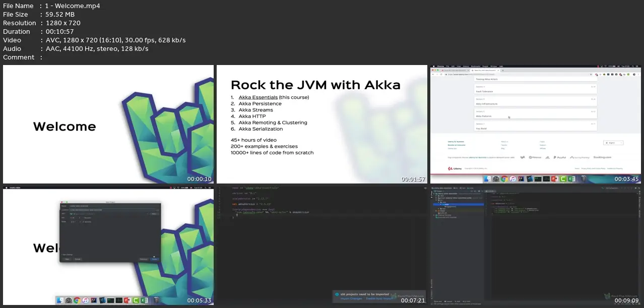Toggle the Scala Sources checkbox in New Project dialog
Image resolution: width=644 pixels, height=308 pixels.
coord(83,222)
